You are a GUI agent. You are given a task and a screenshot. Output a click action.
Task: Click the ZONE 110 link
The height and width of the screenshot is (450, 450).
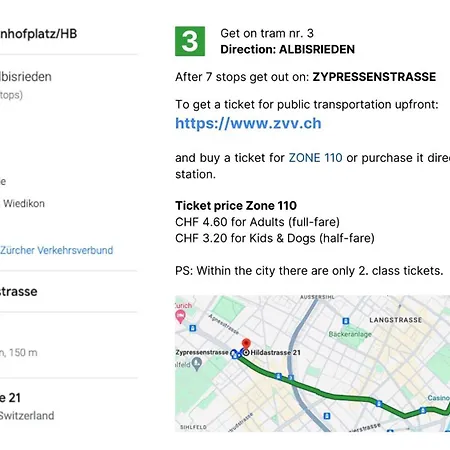[315, 158]
